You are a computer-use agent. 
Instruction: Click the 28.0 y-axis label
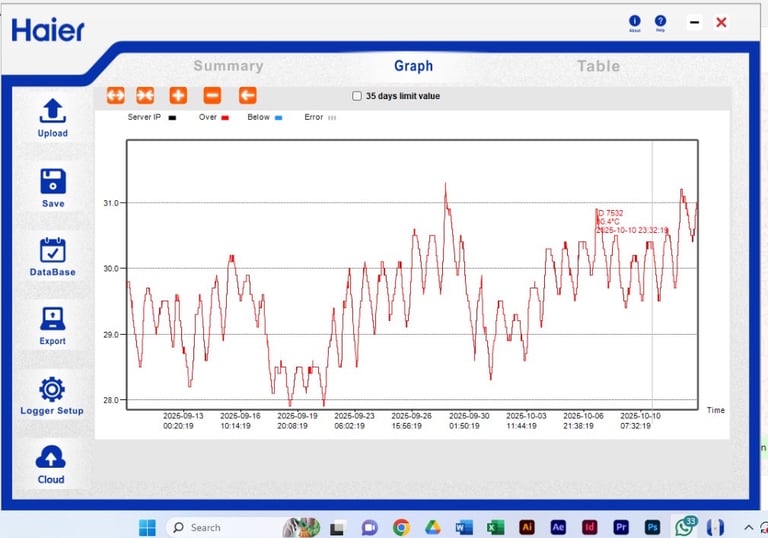(x=111, y=400)
